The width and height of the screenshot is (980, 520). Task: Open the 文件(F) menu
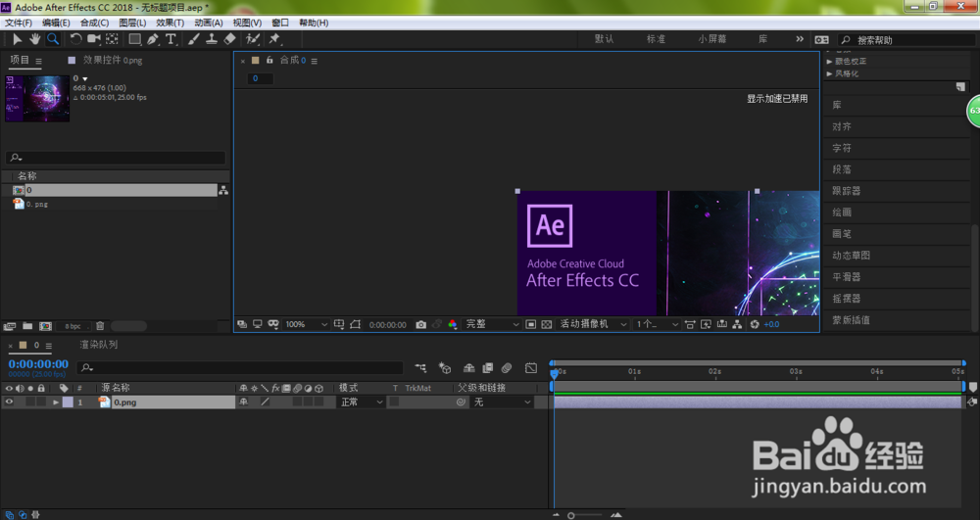coord(19,23)
